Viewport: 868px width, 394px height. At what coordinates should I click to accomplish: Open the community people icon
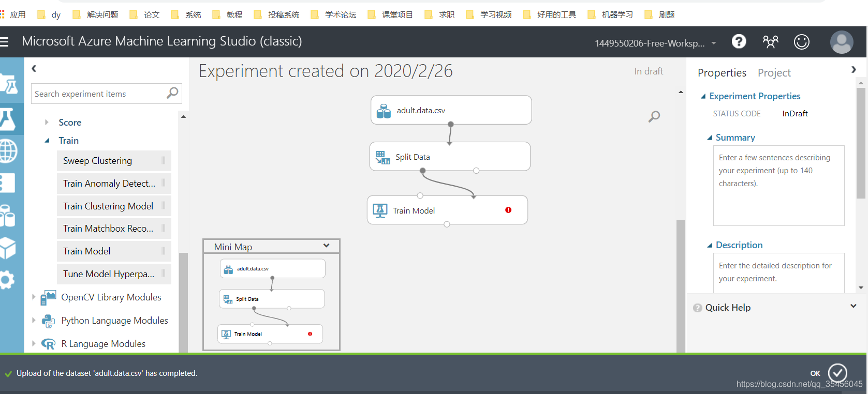[770, 41]
